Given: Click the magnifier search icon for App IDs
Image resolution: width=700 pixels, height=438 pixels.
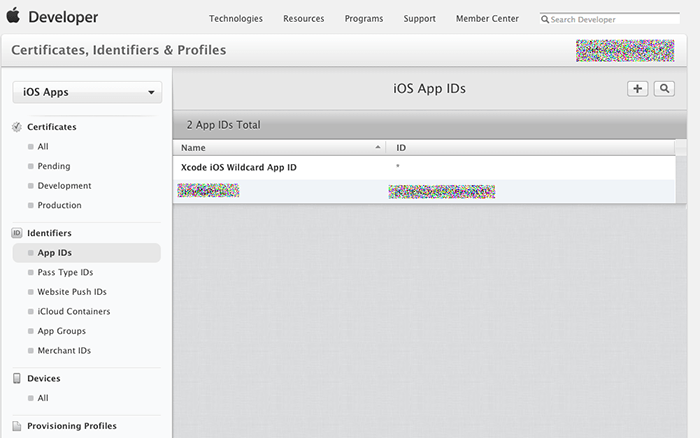Looking at the screenshot, I should (664, 89).
